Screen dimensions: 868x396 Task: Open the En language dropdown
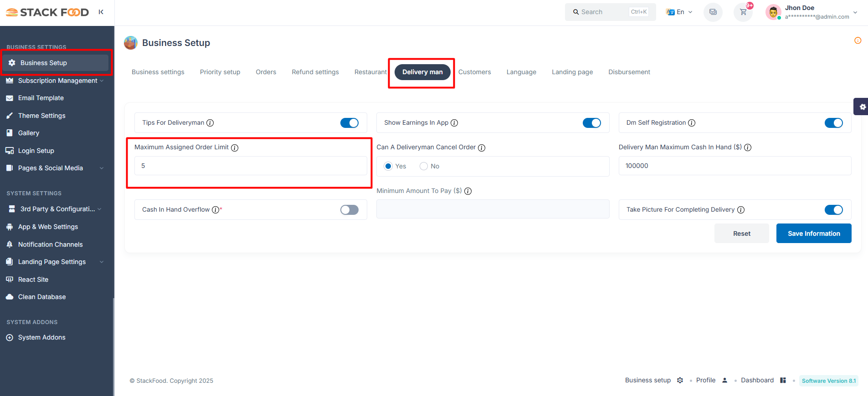[x=679, y=12]
